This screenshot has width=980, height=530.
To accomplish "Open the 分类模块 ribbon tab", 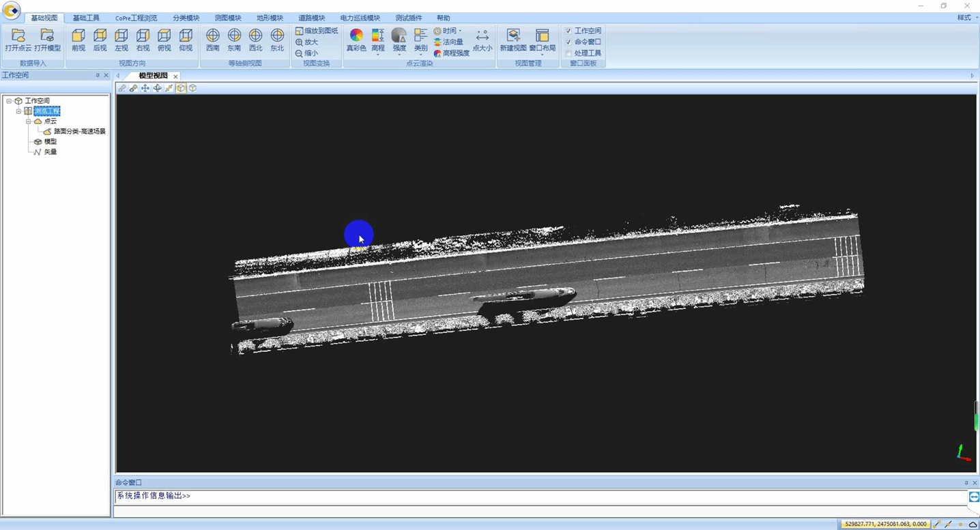I will (186, 18).
